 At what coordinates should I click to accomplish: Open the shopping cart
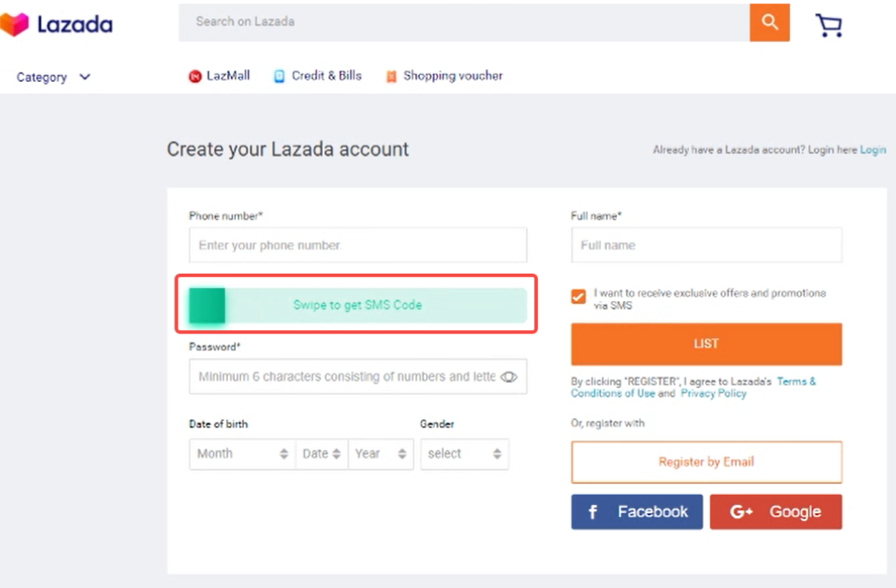828,26
